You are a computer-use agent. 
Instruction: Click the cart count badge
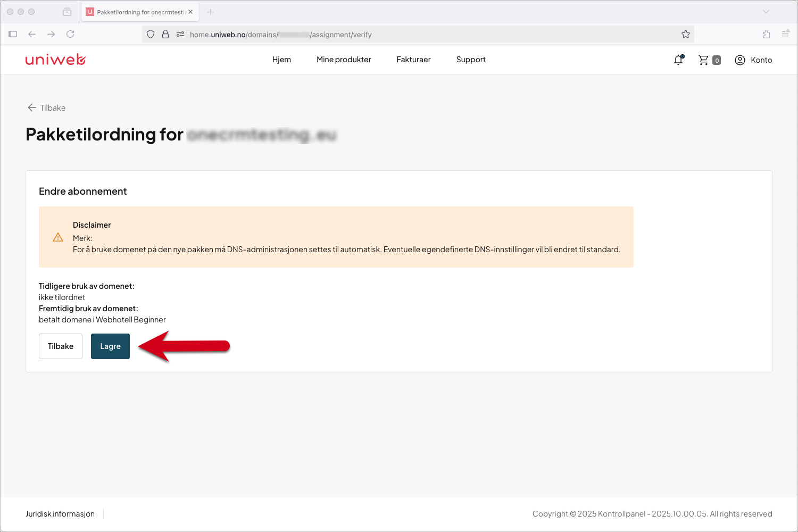tap(717, 61)
